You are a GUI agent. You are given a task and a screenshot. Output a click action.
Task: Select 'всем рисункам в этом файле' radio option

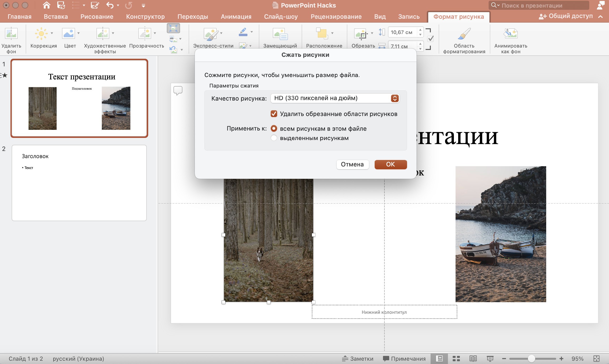click(274, 129)
